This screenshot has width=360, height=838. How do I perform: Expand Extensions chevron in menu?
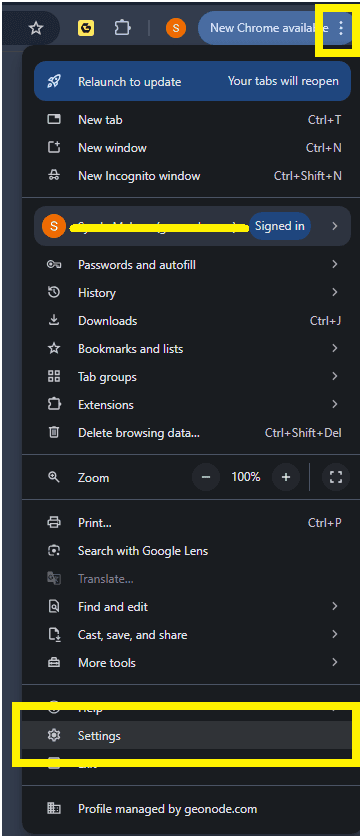[x=334, y=404]
